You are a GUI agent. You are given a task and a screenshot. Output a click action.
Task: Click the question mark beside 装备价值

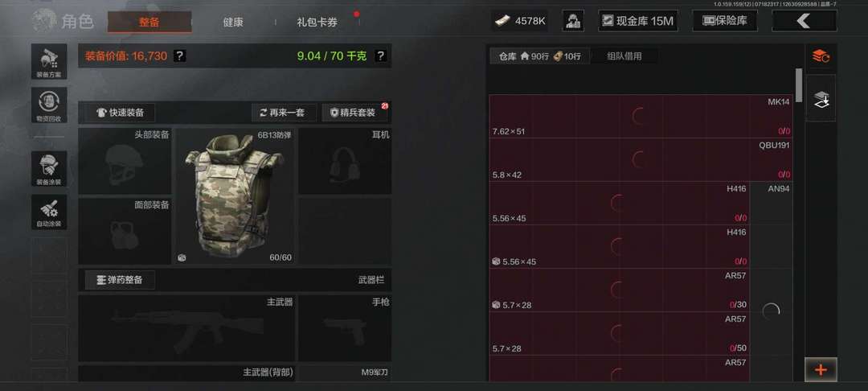[179, 56]
